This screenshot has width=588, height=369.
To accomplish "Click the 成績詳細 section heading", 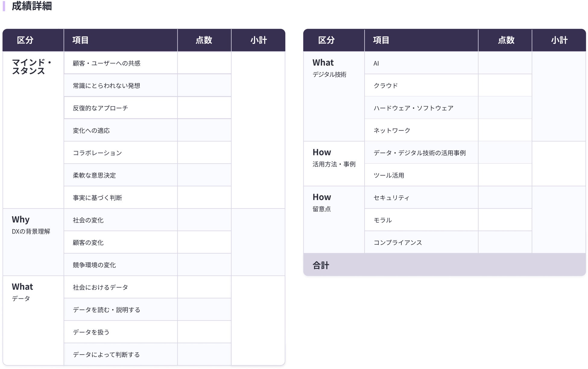I will coord(32,6).
